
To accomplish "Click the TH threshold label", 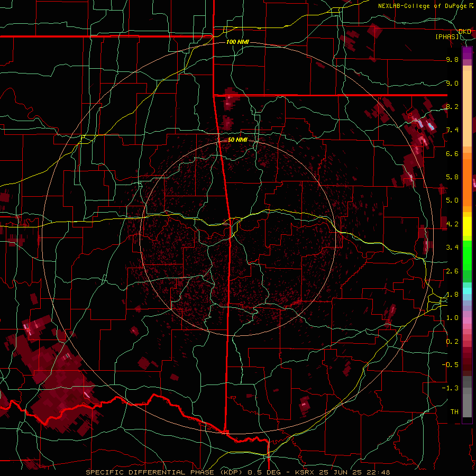I will 454,411.
